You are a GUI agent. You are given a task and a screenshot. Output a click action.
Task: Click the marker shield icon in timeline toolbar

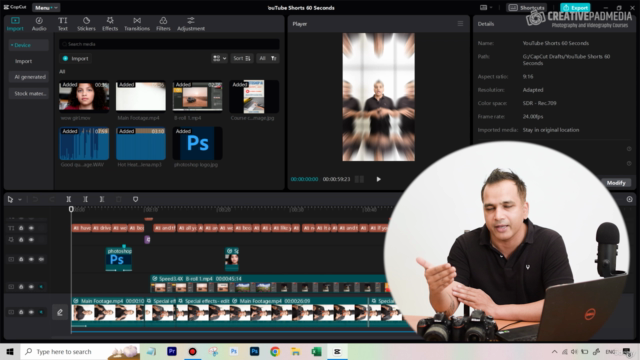[x=135, y=199]
